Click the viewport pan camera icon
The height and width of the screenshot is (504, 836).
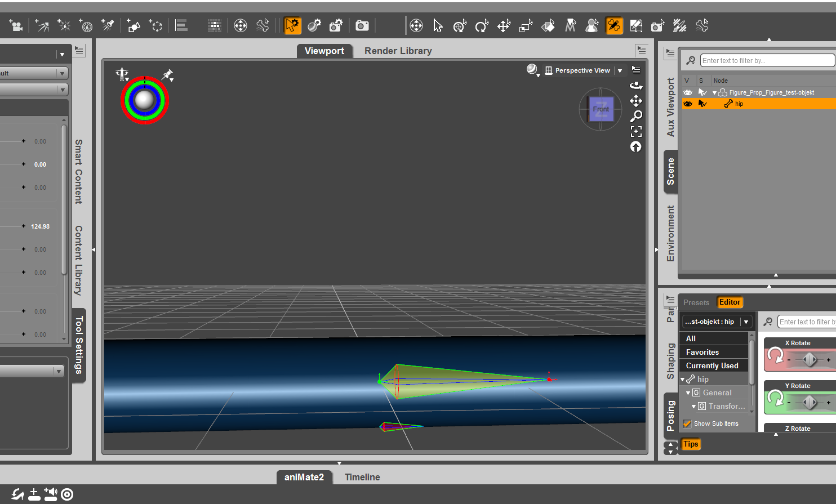click(636, 101)
